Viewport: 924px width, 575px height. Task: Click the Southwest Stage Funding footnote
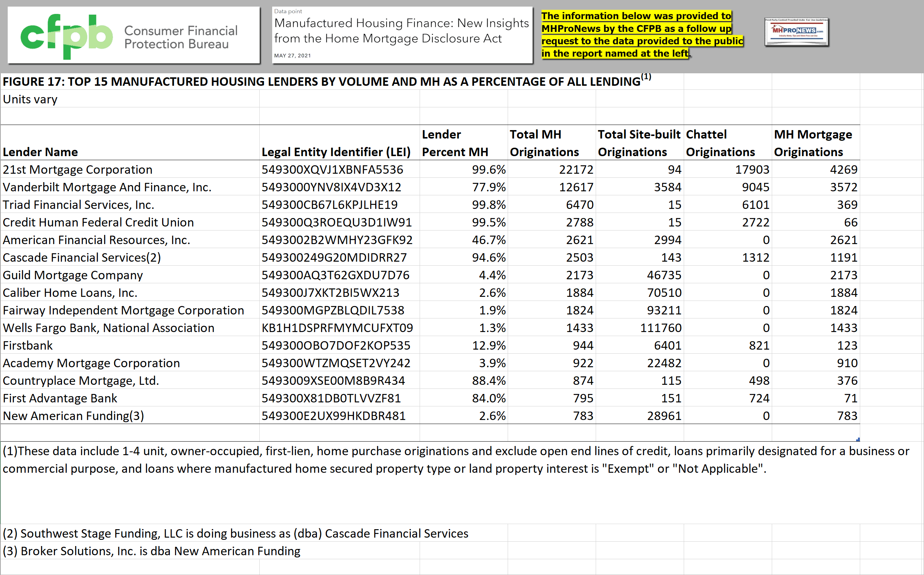235,533
